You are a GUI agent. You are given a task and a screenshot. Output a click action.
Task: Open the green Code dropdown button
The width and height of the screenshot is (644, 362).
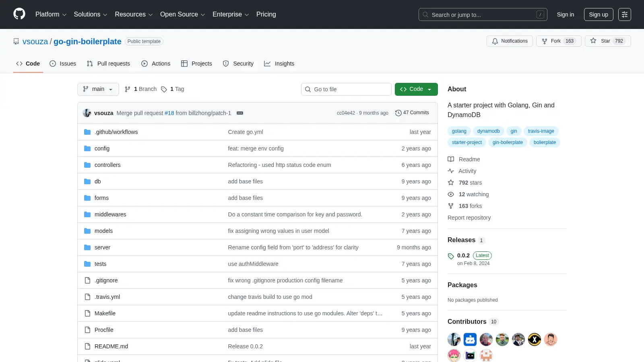click(416, 89)
